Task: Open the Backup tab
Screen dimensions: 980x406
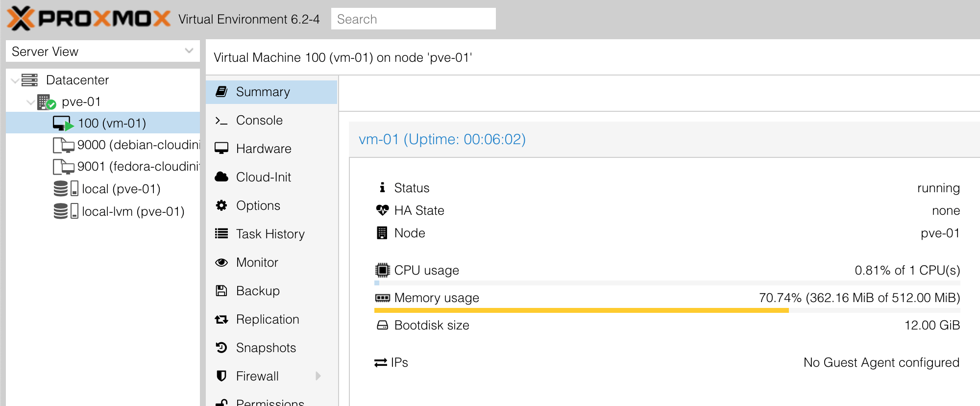Action: coord(271,291)
